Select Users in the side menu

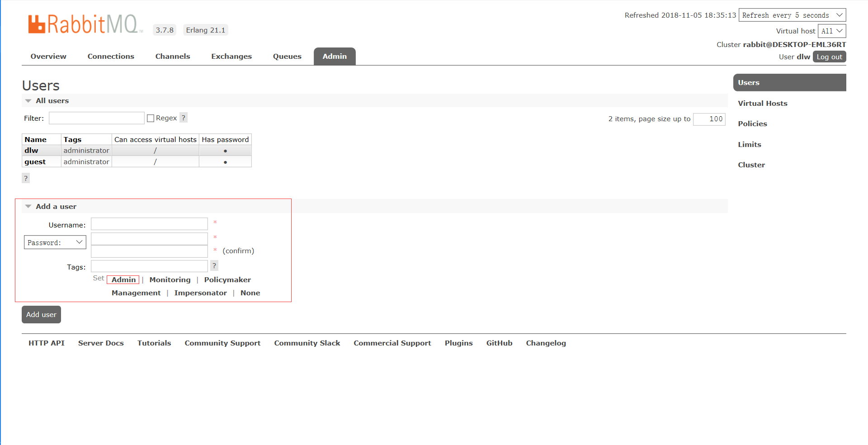[789, 82]
